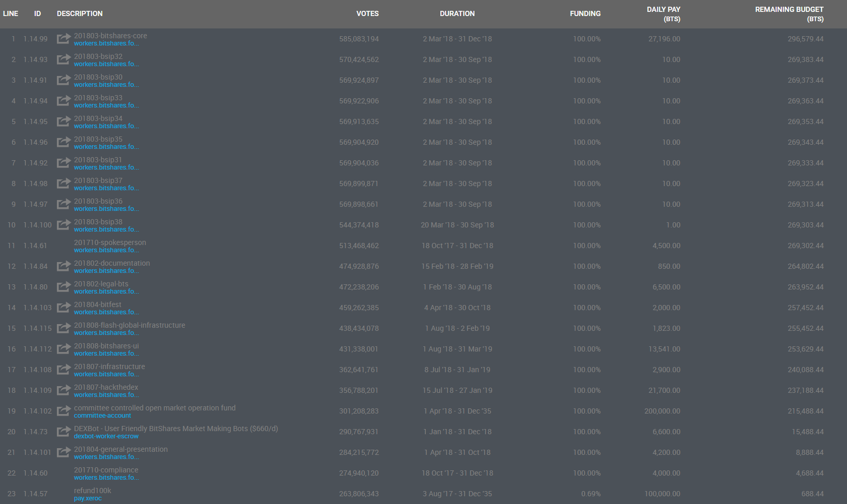Open external link icon for 201803-bsip35
Image resolution: width=847 pixels, height=504 pixels.
click(64, 142)
